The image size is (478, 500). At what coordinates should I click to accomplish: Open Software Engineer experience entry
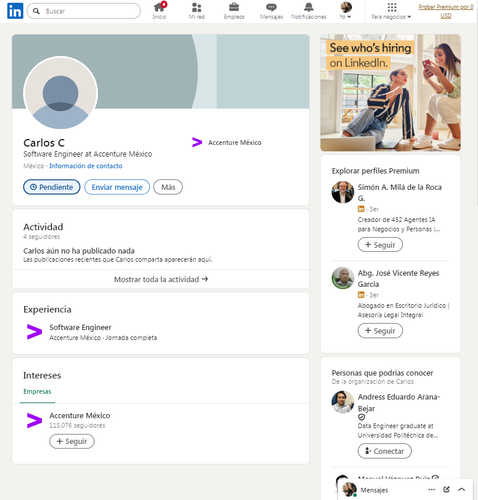(x=80, y=327)
